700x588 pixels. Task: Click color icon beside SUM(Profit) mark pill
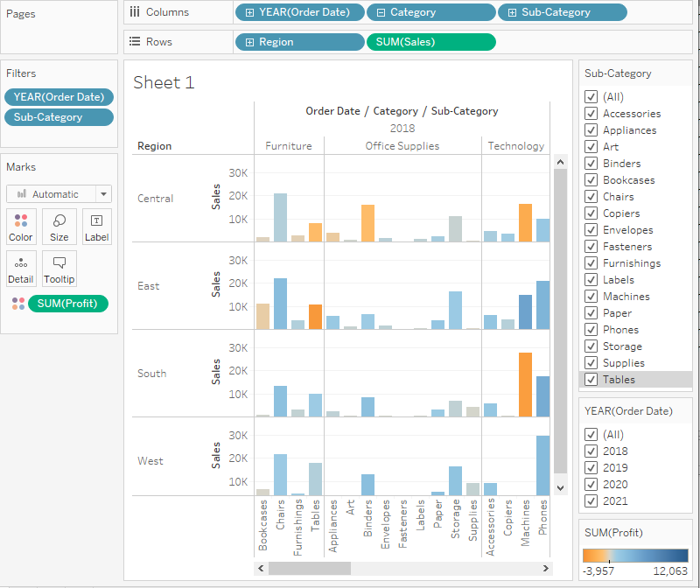(x=18, y=304)
